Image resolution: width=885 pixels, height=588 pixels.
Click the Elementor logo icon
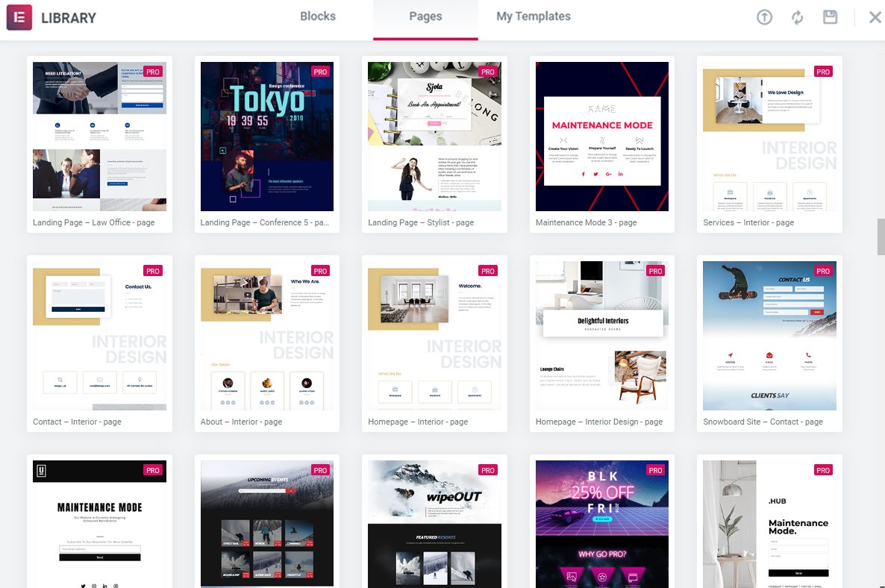pyautogui.click(x=19, y=17)
